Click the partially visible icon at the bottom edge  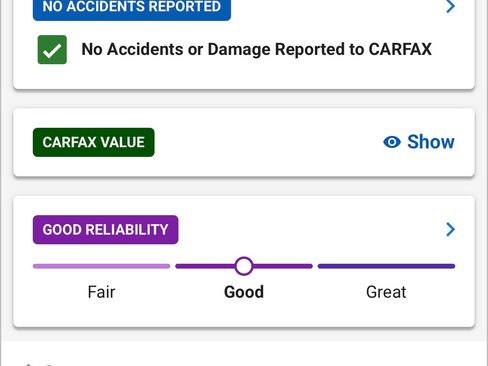pos(38,364)
